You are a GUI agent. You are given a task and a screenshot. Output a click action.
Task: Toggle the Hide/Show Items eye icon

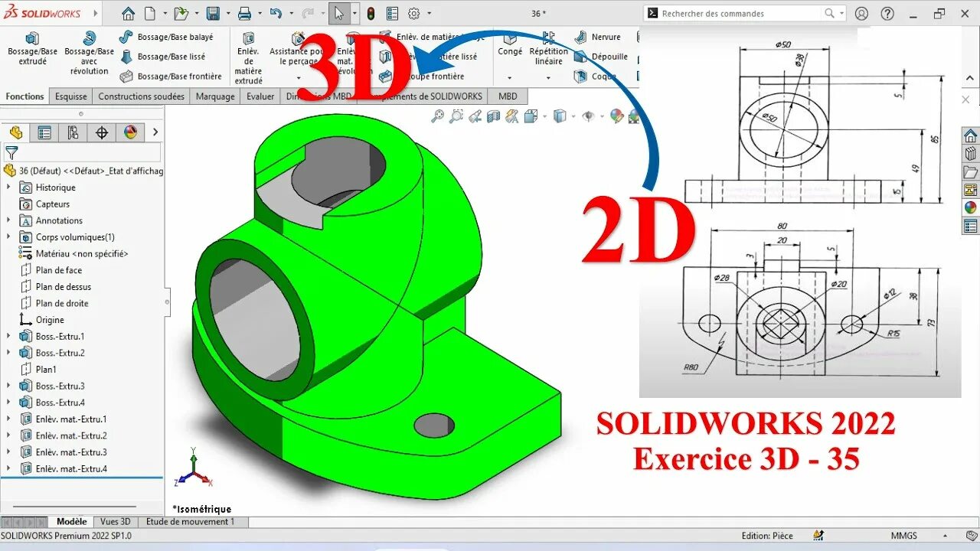pos(590,116)
